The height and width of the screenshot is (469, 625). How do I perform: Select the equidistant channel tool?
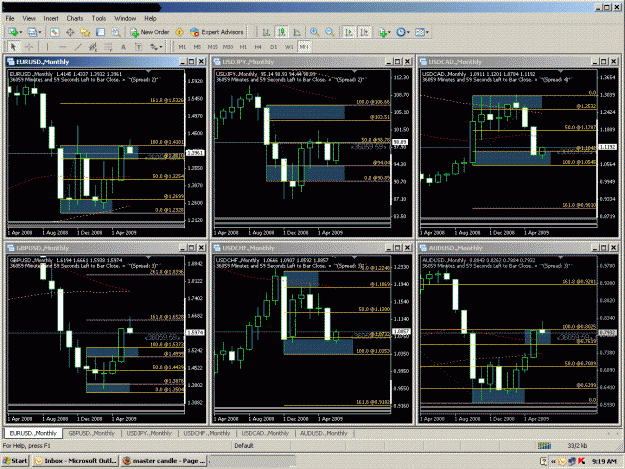click(x=93, y=47)
